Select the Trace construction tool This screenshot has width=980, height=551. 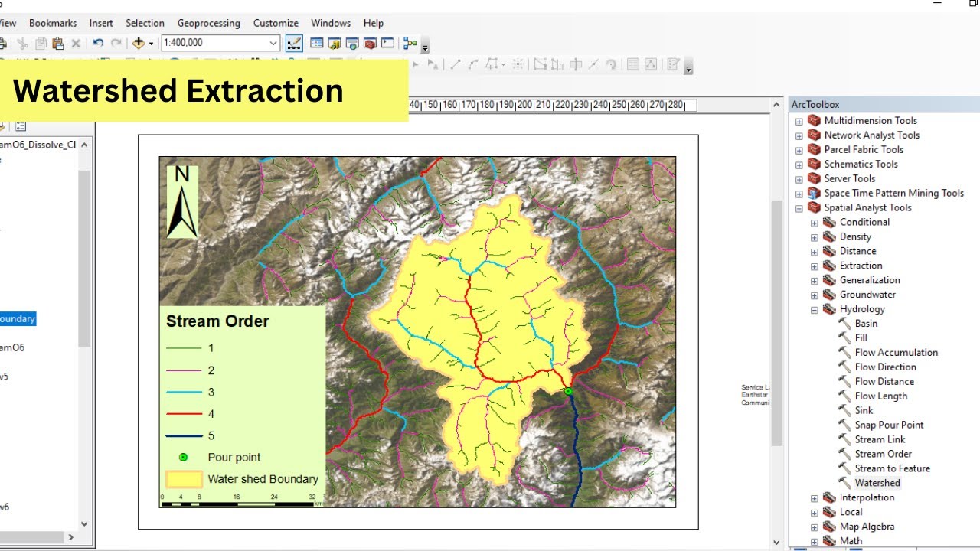pyautogui.click(x=492, y=65)
